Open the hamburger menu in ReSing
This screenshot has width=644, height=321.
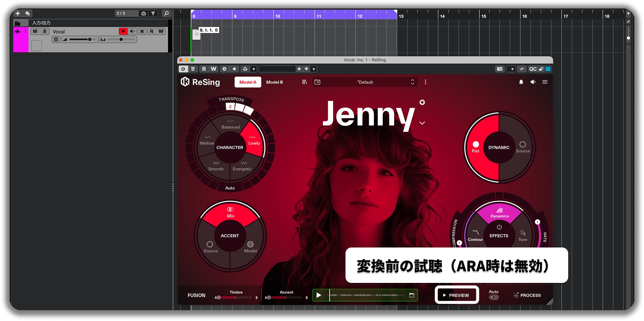tap(545, 82)
